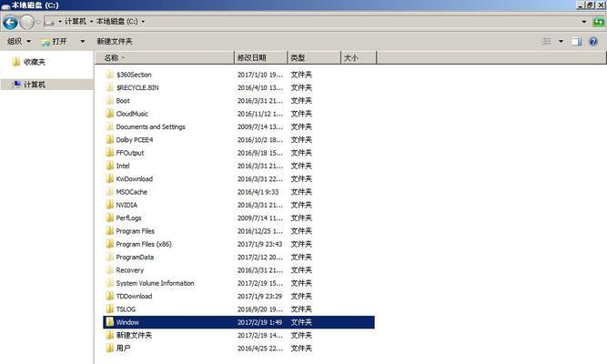Select the Boot folder icon
Screen dimensions: 607x364
110,100
